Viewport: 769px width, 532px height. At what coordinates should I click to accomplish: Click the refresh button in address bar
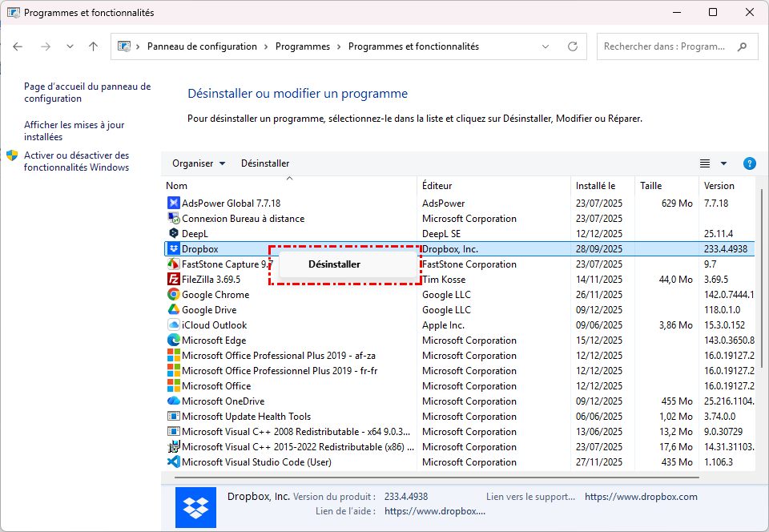(x=572, y=46)
